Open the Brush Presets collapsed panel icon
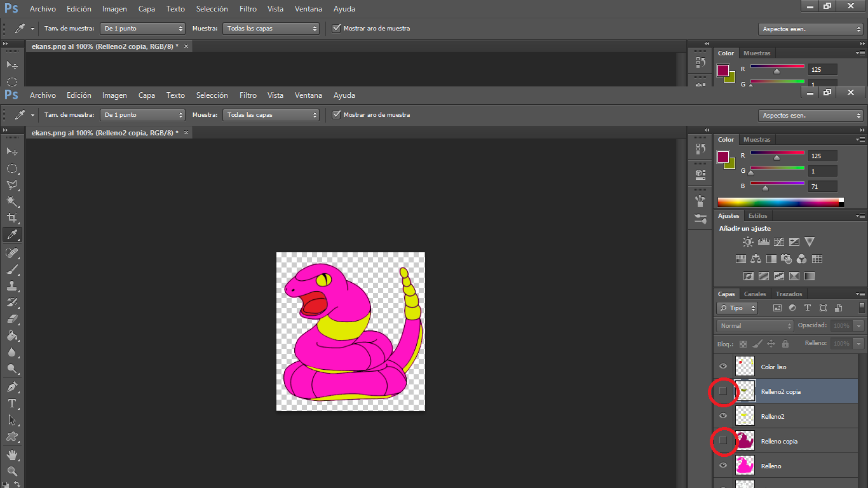The height and width of the screenshot is (488, 868). 700,219
